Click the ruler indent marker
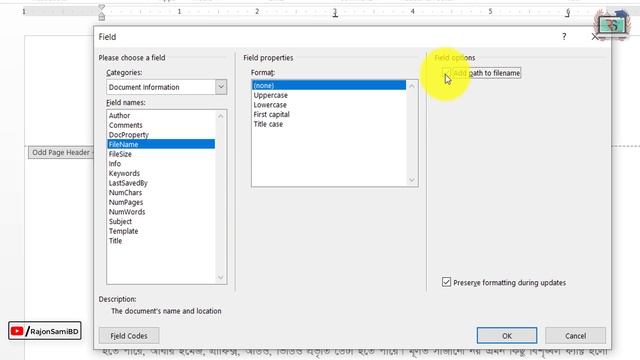The height and width of the screenshot is (360, 640). pyautogui.click(x=102, y=12)
